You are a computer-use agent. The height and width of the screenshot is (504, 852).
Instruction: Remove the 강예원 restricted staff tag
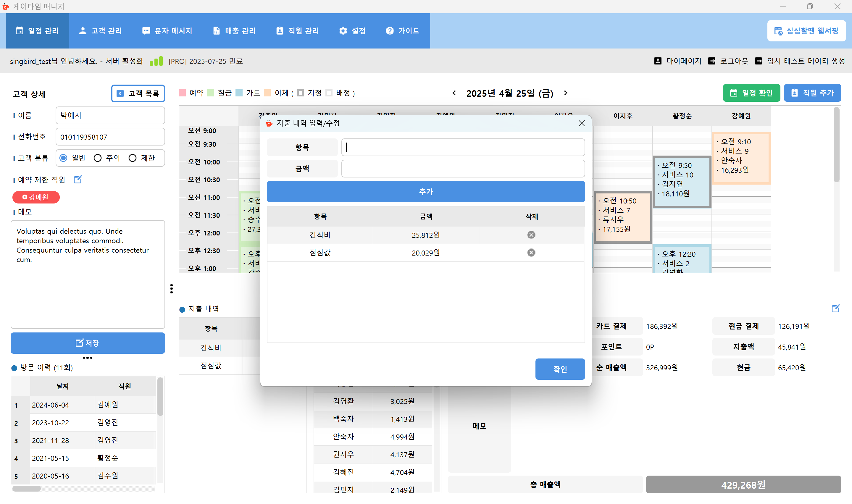[x=25, y=197]
